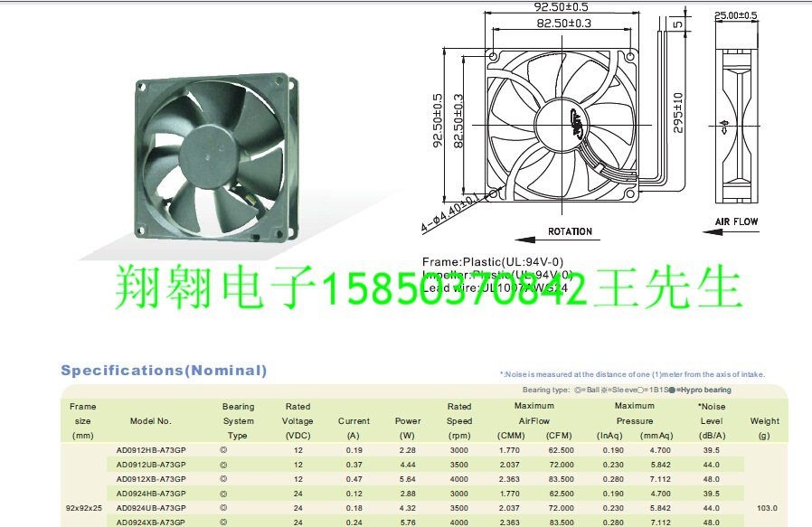Image resolution: width=812 pixels, height=527 pixels.
Task: Click the '103.0' weight value
Action: (767, 508)
